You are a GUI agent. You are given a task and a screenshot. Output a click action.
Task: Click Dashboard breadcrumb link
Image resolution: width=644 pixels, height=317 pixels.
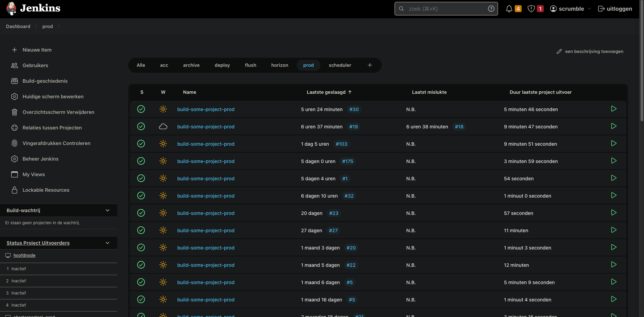tap(18, 26)
